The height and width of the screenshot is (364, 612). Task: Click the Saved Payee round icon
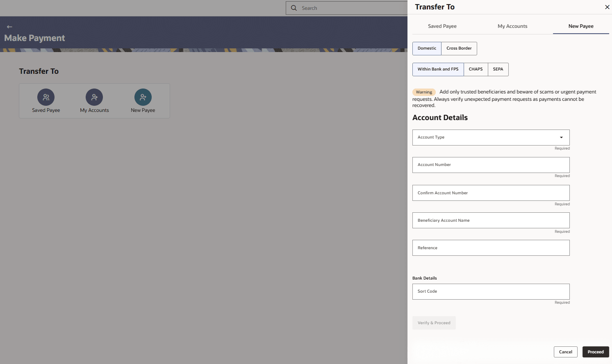[46, 97]
